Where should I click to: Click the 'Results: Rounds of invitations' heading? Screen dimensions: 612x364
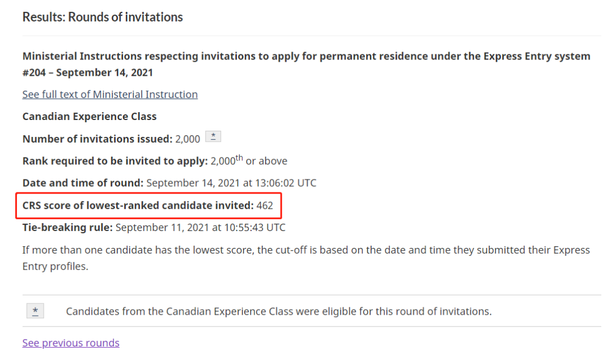103,17
